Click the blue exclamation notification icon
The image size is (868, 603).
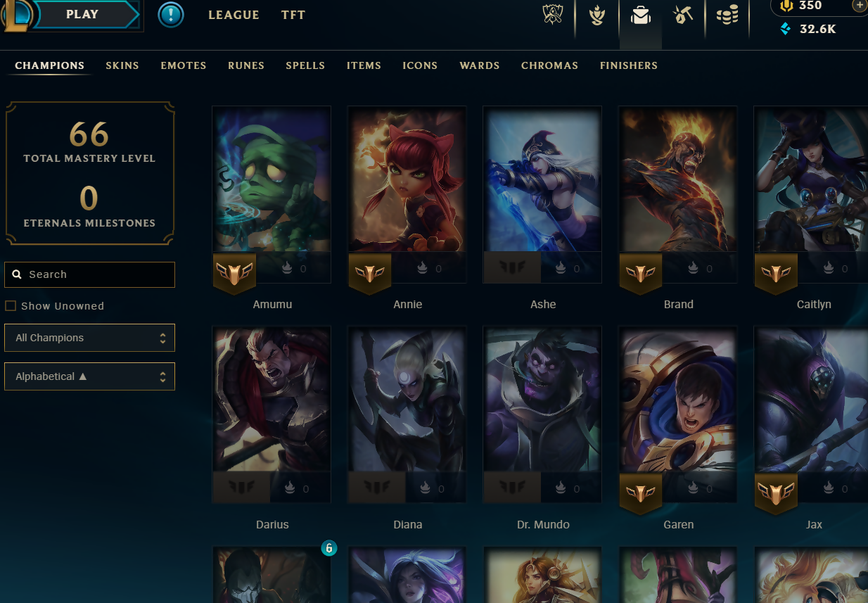click(x=171, y=15)
